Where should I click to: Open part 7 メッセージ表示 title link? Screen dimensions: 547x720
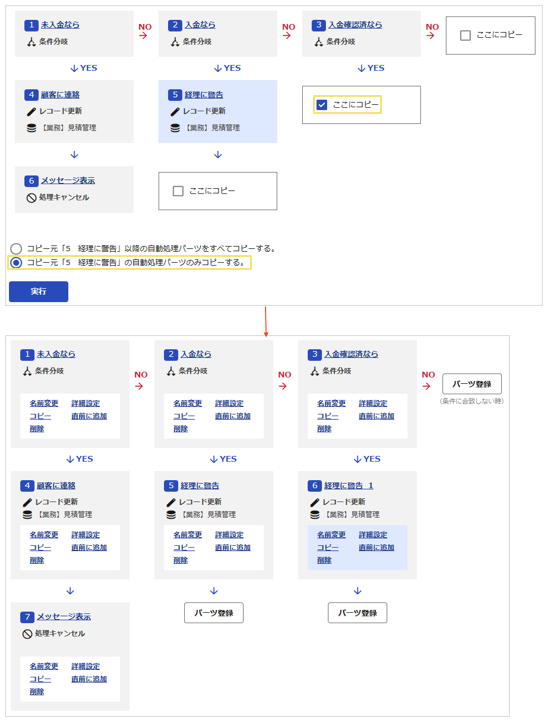(x=64, y=617)
